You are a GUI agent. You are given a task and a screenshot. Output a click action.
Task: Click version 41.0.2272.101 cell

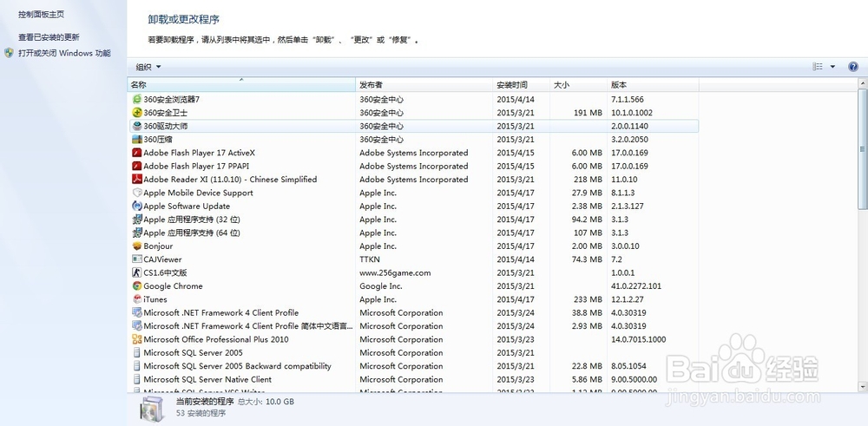pos(636,286)
